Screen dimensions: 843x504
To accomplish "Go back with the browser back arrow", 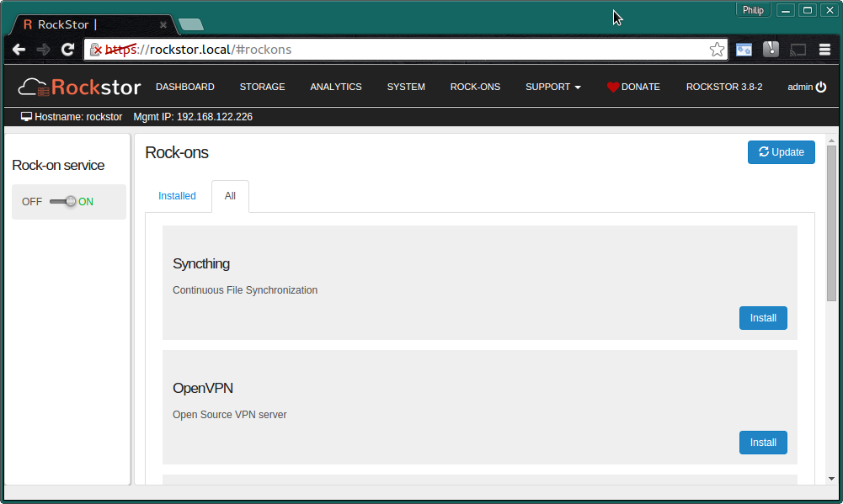I will click(19, 50).
